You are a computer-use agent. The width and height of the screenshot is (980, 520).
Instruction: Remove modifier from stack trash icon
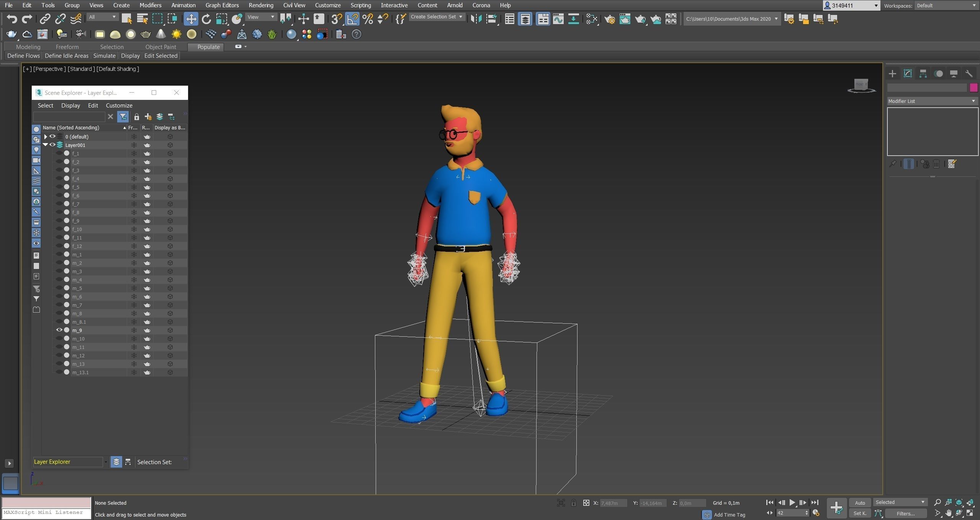(936, 164)
